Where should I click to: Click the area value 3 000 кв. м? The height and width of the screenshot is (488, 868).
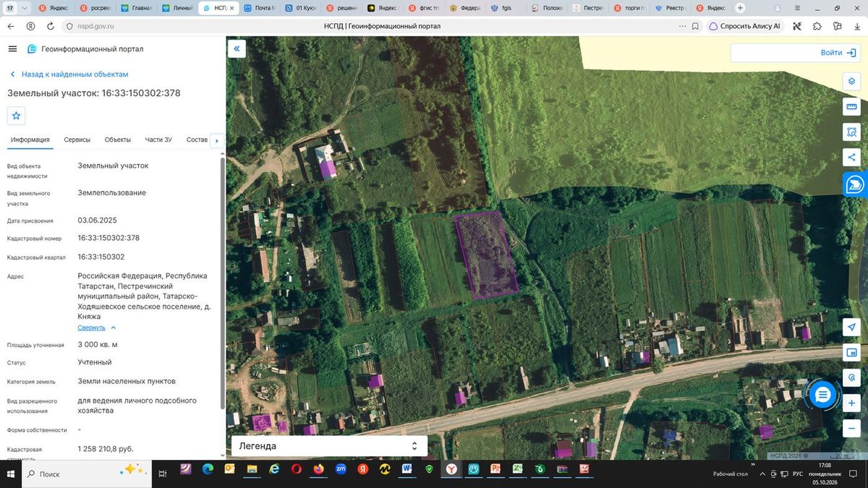[98, 344]
